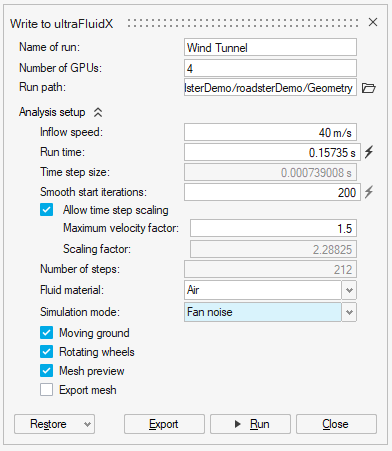The height and width of the screenshot is (451, 392).
Task: Click the lightning icon beside Run time
Action: pos(369,152)
